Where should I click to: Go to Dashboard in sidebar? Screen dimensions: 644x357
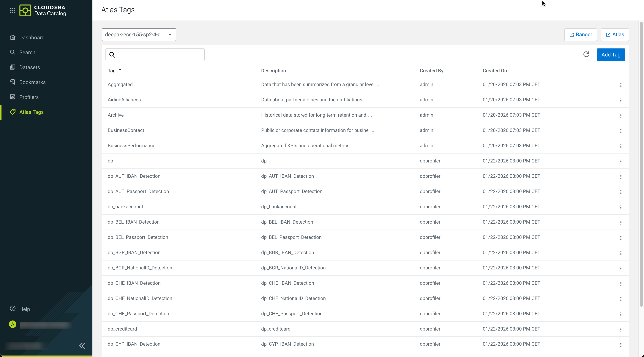pyautogui.click(x=32, y=37)
